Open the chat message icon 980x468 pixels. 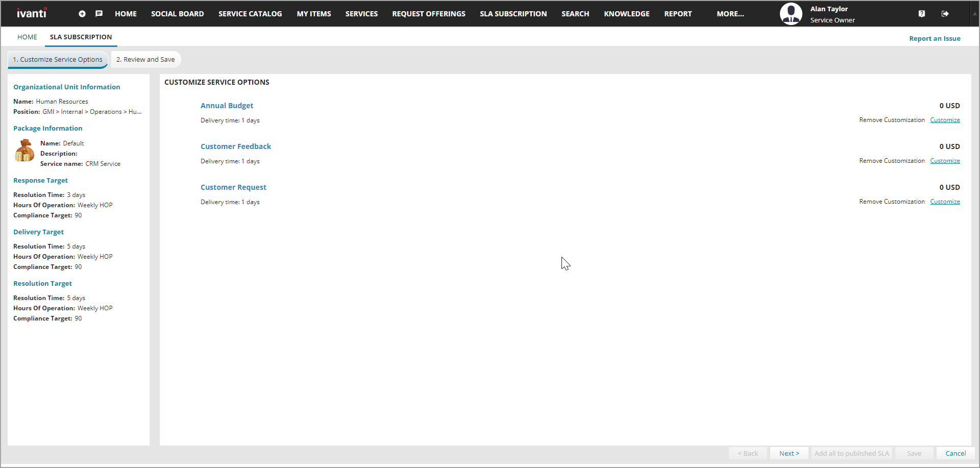pyautogui.click(x=99, y=14)
